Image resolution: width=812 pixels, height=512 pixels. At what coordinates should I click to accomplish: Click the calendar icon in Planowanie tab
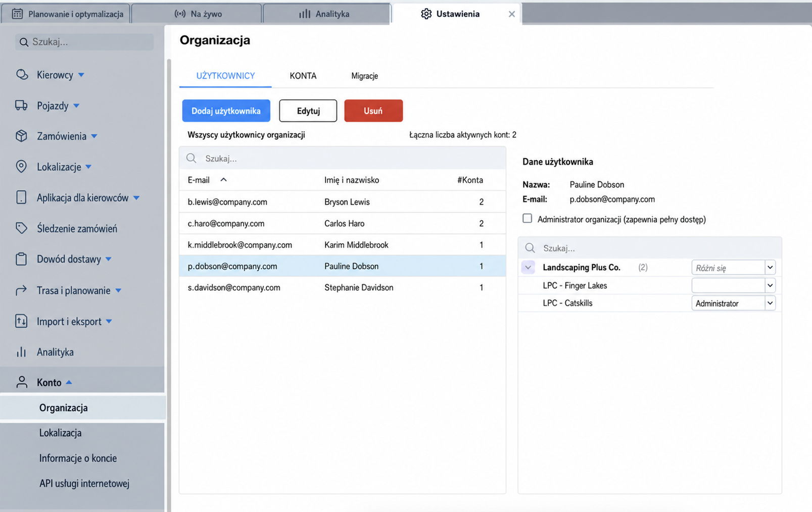tap(17, 14)
